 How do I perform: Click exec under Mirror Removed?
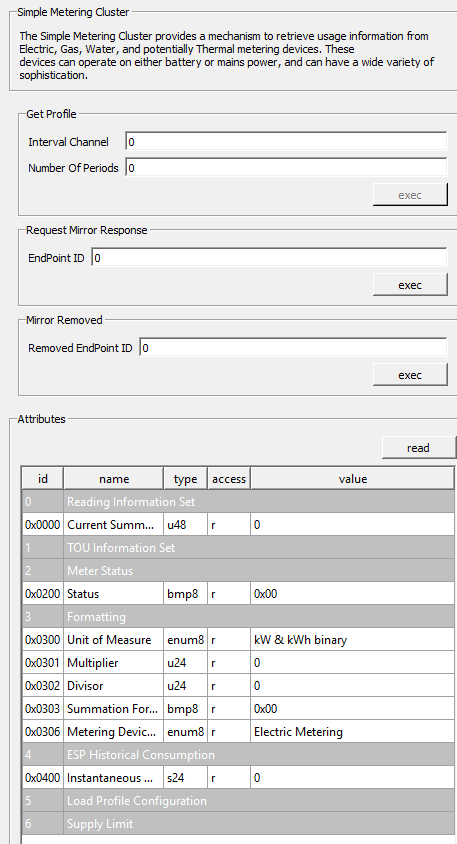pos(410,375)
